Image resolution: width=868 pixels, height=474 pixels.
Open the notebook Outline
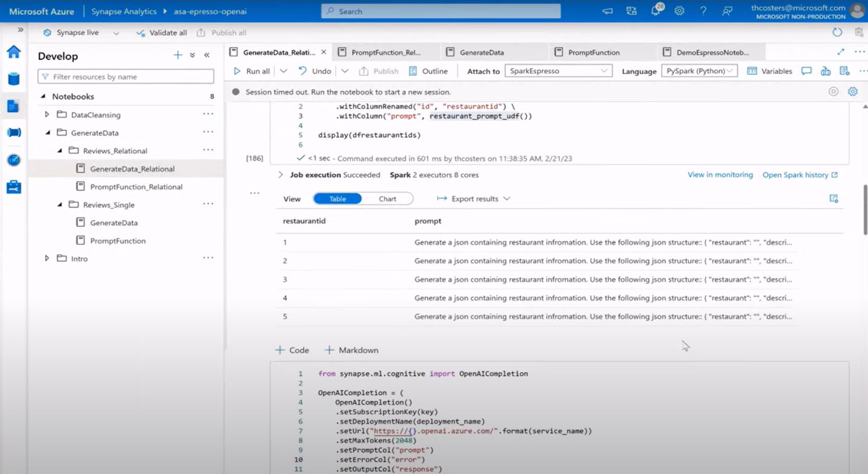point(428,71)
